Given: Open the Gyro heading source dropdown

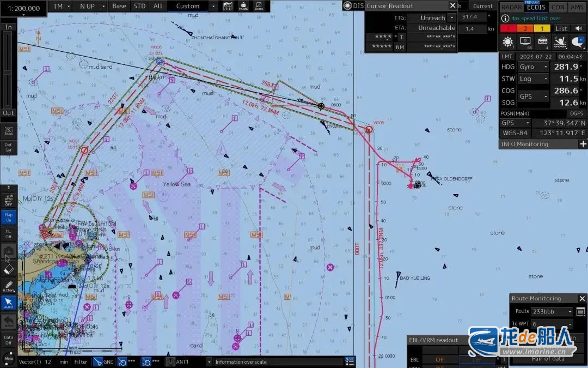Looking at the screenshot, I should (x=533, y=67).
